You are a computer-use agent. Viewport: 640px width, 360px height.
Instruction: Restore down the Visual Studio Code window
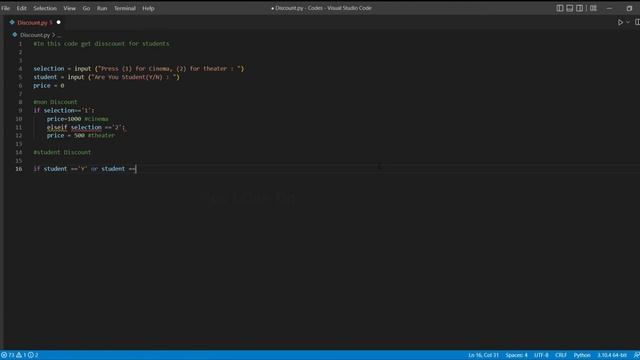pos(629,8)
